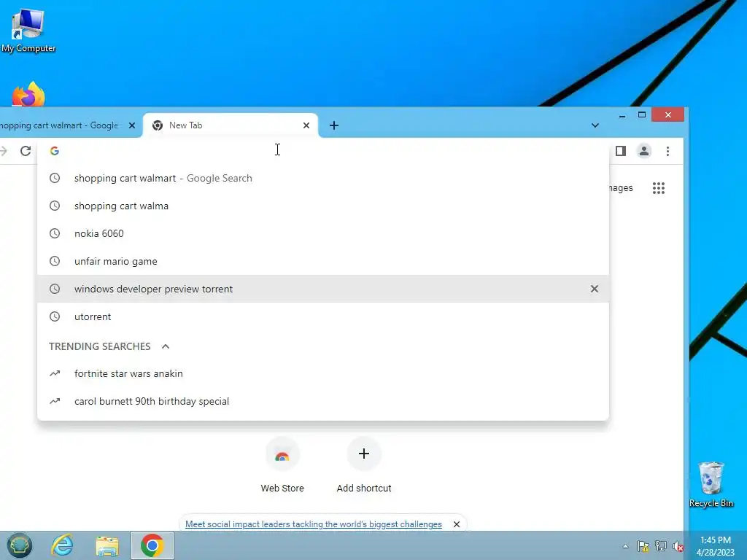Launch Internet Explorer from the taskbar
Screen dimensions: 747x560
63,545
